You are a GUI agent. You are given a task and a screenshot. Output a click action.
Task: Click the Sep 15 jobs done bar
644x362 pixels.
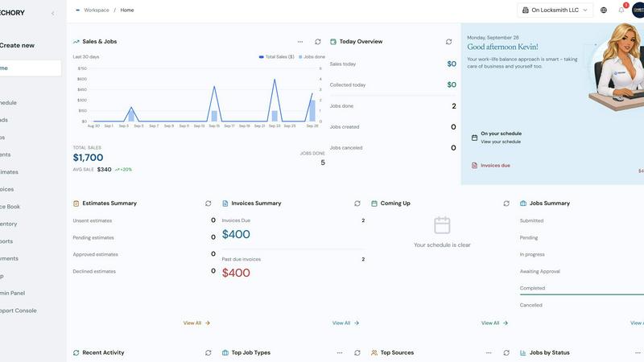[x=214, y=116]
